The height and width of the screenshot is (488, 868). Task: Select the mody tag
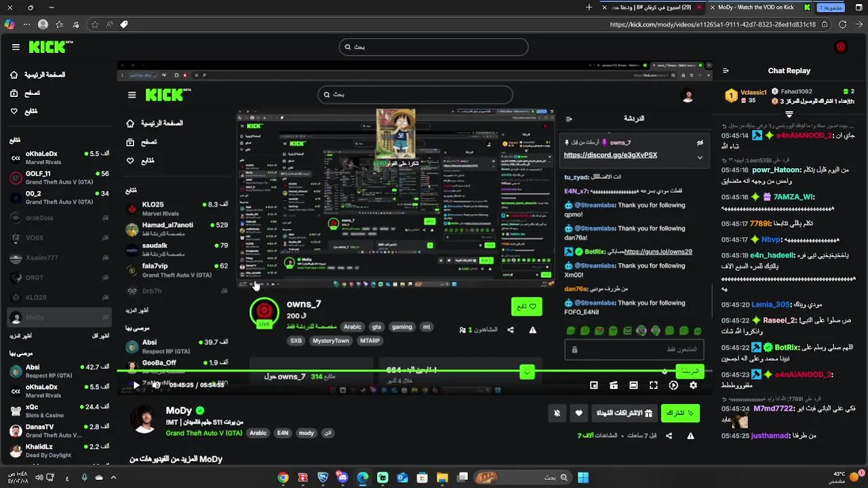point(307,433)
